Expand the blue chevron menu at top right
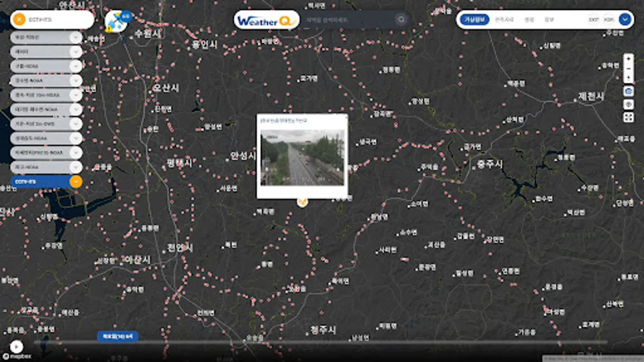The image size is (644, 362). point(625,19)
